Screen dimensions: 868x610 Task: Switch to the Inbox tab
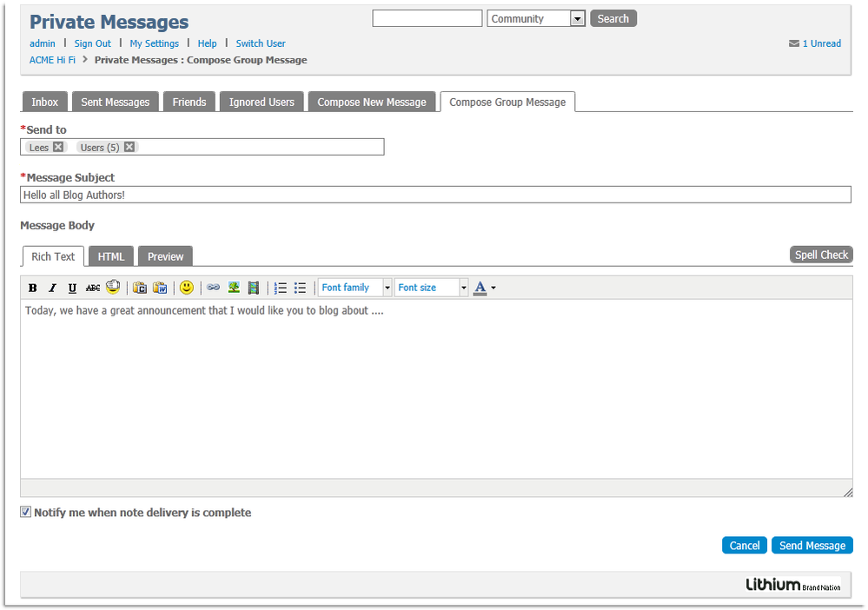[x=45, y=102]
